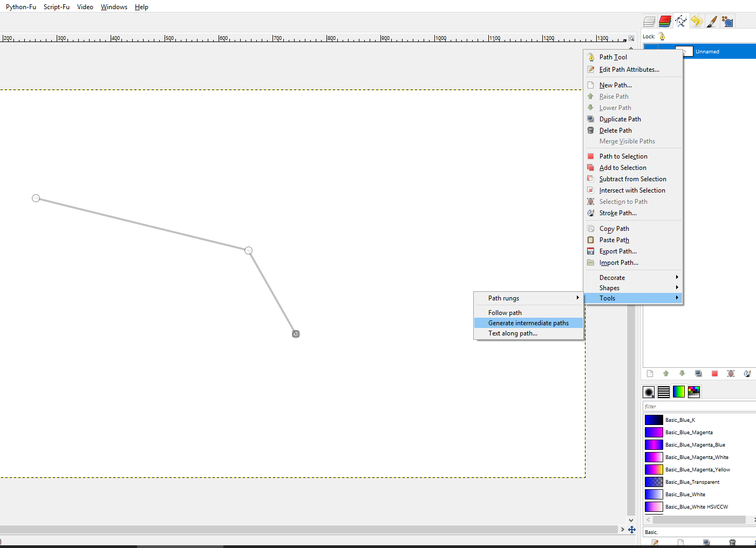The width and height of the screenshot is (756, 548).
Task: Select Stroke Path... from context menu
Action: [x=617, y=213]
